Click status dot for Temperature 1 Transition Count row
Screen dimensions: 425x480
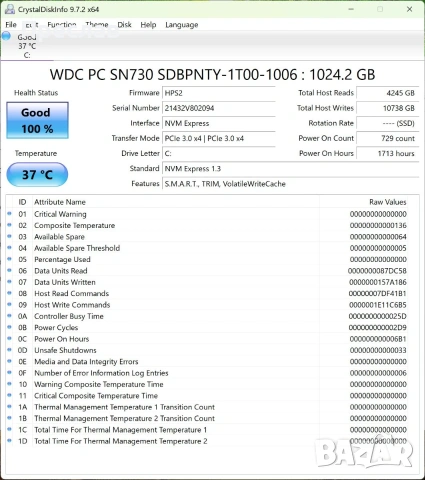point(9,406)
